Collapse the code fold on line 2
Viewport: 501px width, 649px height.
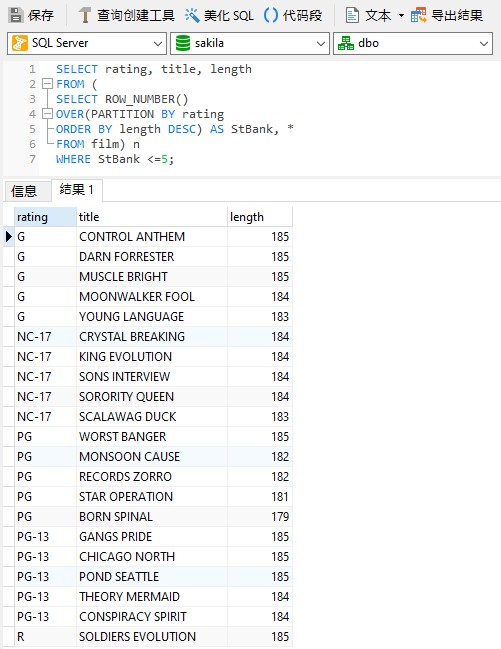pos(48,84)
